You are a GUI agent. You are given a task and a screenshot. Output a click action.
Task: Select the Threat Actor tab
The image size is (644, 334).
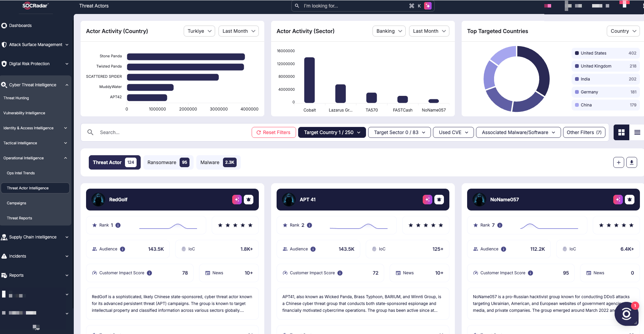point(115,162)
